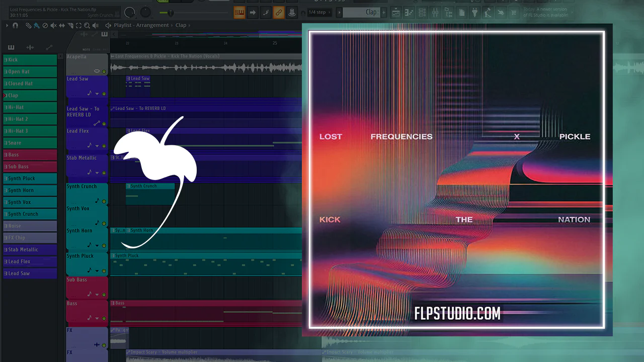This screenshot has width=644, height=362.
Task: Open the Clap pattern selector dropdown
Action: (x=361, y=12)
